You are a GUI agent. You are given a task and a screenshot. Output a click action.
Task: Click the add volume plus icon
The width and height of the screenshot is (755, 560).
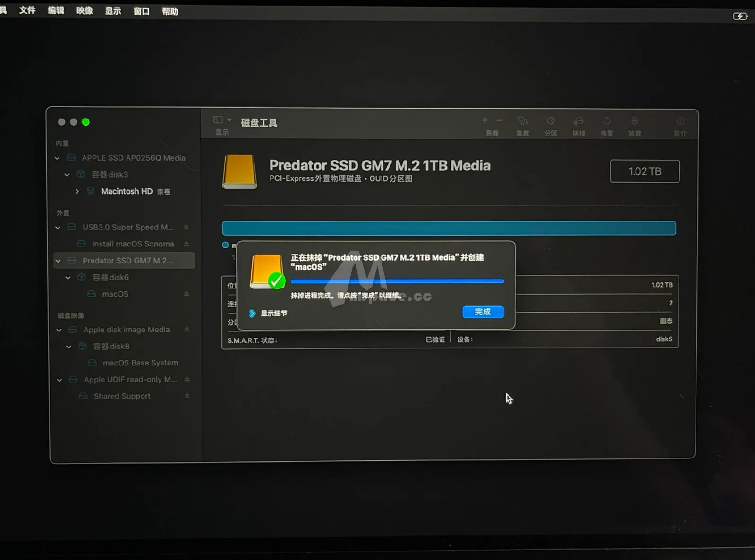tap(484, 121)
